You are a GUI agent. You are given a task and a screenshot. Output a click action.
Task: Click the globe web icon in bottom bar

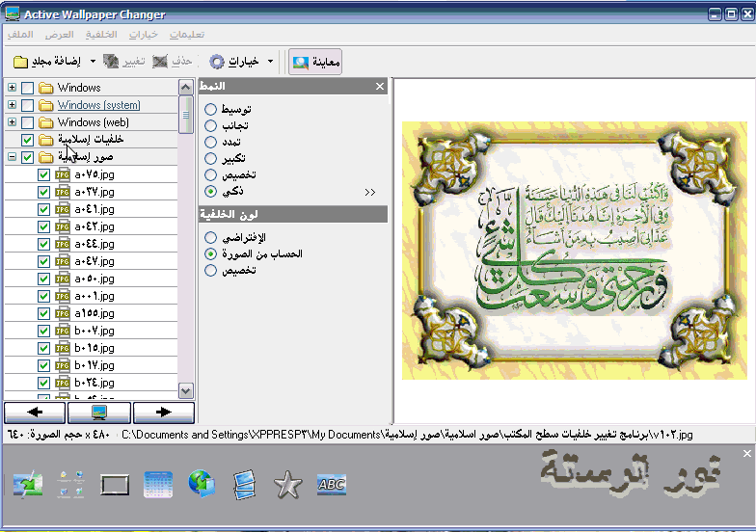pos(201,484)
